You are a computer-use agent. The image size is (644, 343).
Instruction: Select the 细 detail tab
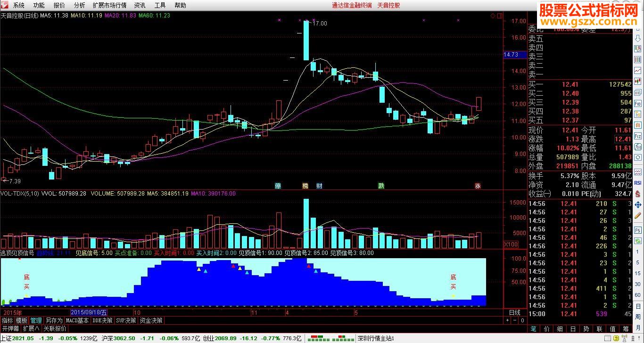[x=560, y=329]
